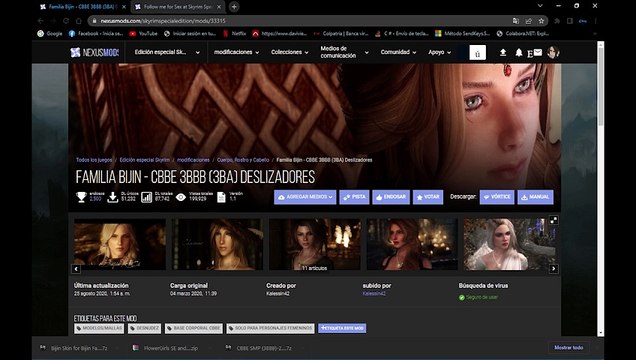Open the Facebook bookmark

pos(96,34)
